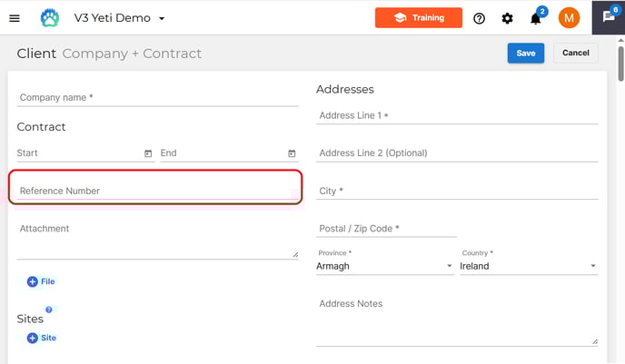Expand the V3 Yeti Demo dropdown

(x=162, y=18)
